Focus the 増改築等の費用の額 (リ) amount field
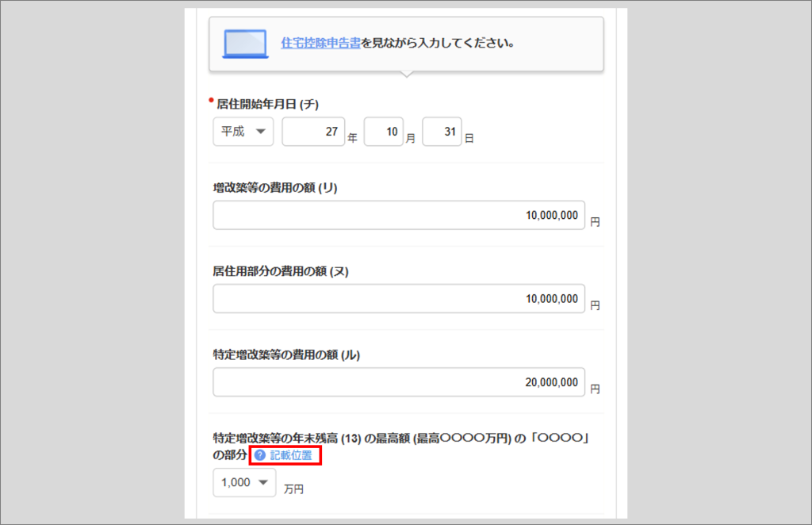Screen dimensions: 812x525 click(399, 216)
